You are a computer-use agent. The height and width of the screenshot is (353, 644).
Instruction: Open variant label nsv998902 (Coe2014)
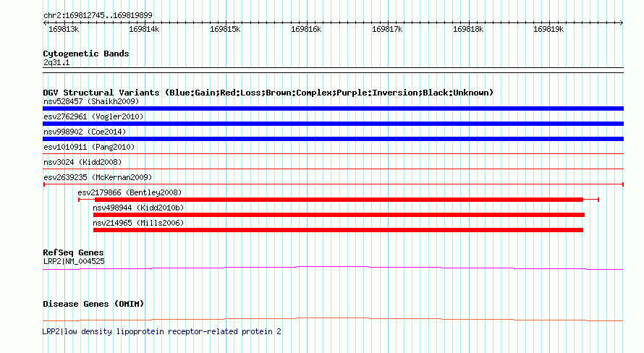click(x=85, y=132)
